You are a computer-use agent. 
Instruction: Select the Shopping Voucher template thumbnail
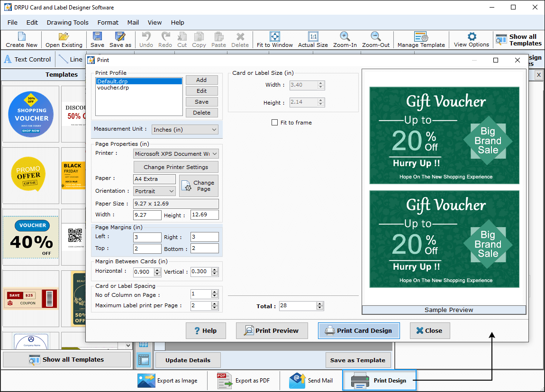coord(31,114)
